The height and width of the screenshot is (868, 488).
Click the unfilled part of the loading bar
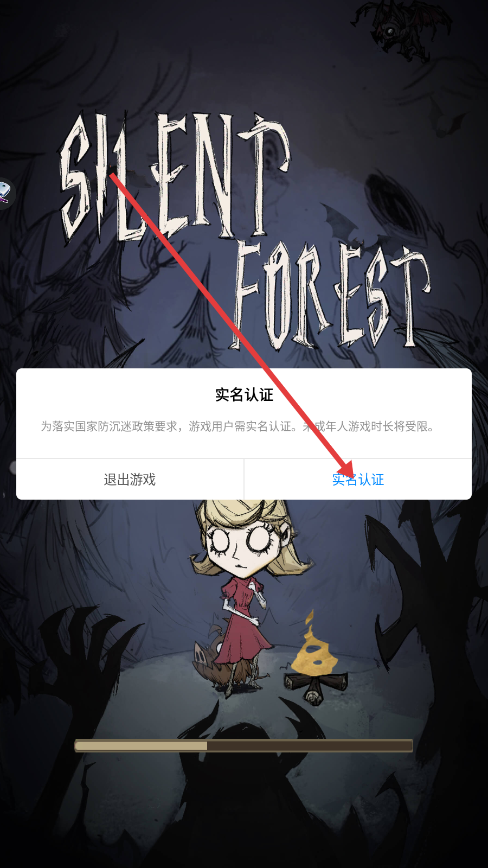pos(310,746)
